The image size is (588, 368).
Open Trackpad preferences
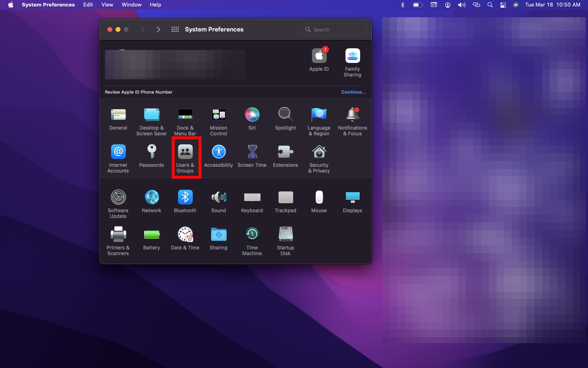tap(285, 202)
